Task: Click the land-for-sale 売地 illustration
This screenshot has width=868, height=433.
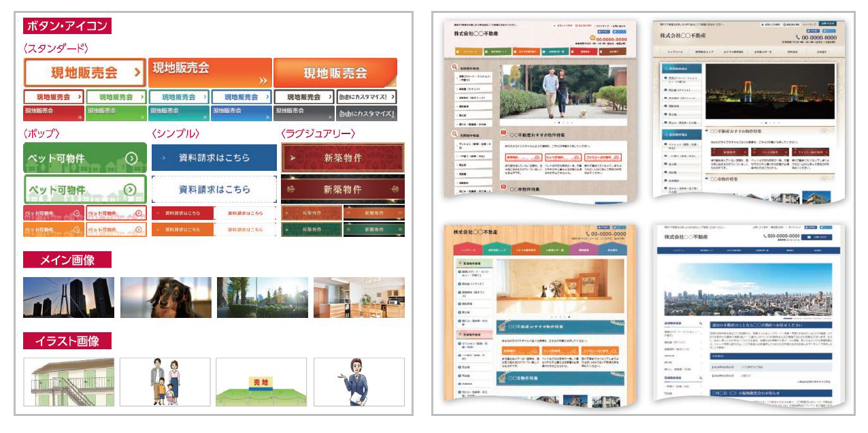Action: click(x=261, y=382)
